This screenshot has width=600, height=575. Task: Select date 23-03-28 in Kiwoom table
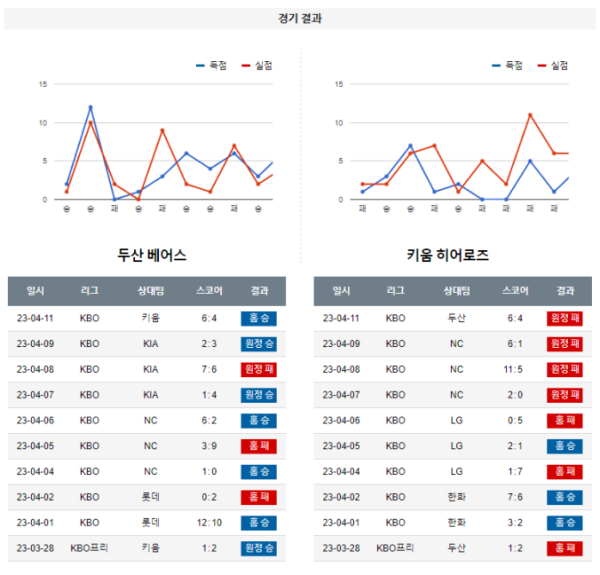tap(341, 548)
